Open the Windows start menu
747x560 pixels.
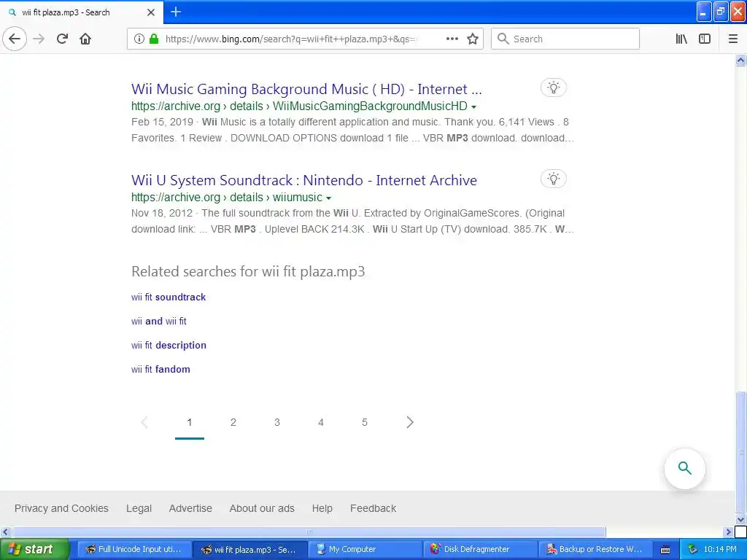(34, 550)
